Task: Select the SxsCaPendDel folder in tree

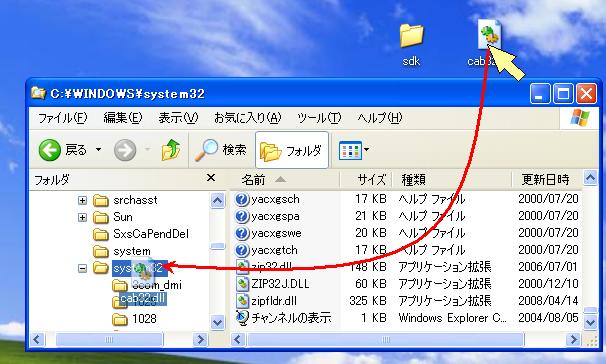Action: click(151, 234)
